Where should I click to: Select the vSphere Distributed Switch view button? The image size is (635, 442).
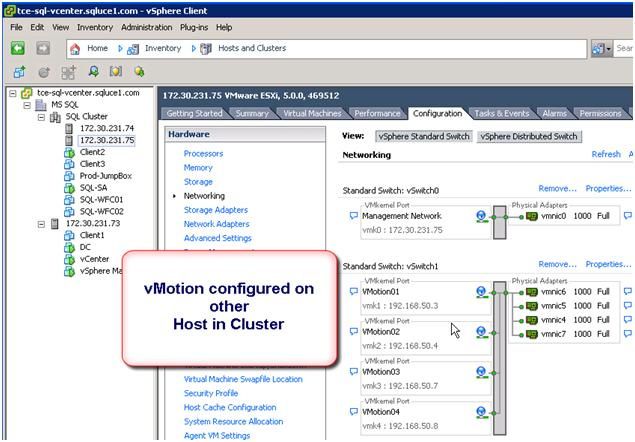(x=529, y=137)
